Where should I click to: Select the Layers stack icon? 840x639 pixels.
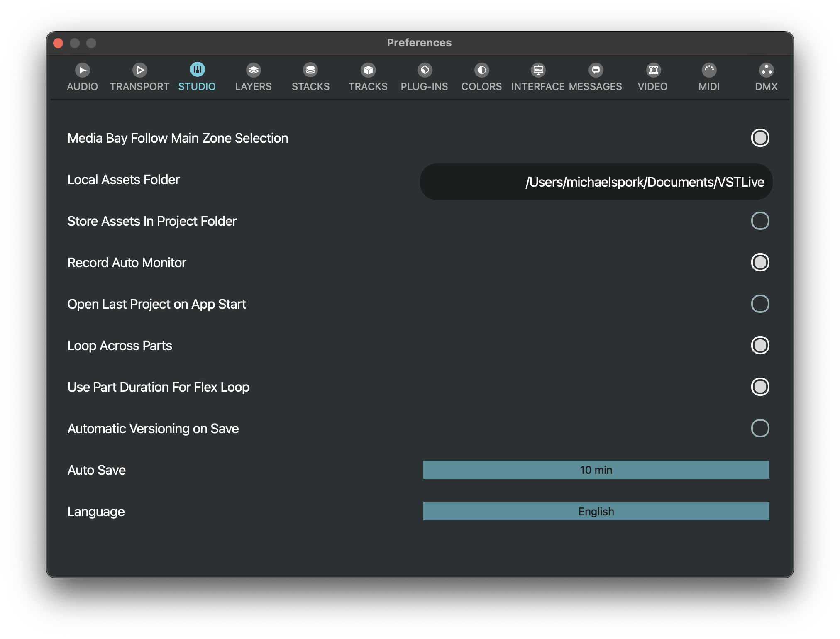pos(253,70)
